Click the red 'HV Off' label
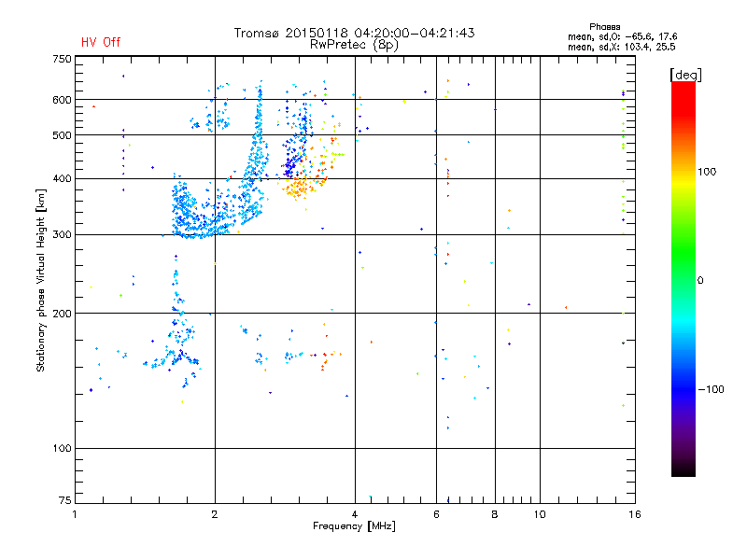 (101, 42)
